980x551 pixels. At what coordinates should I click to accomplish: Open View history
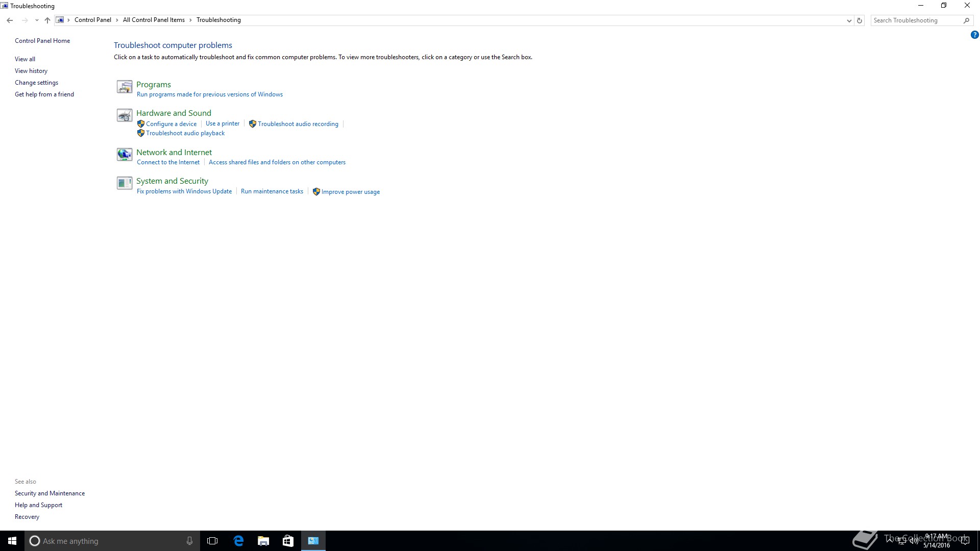coord(31,71)
